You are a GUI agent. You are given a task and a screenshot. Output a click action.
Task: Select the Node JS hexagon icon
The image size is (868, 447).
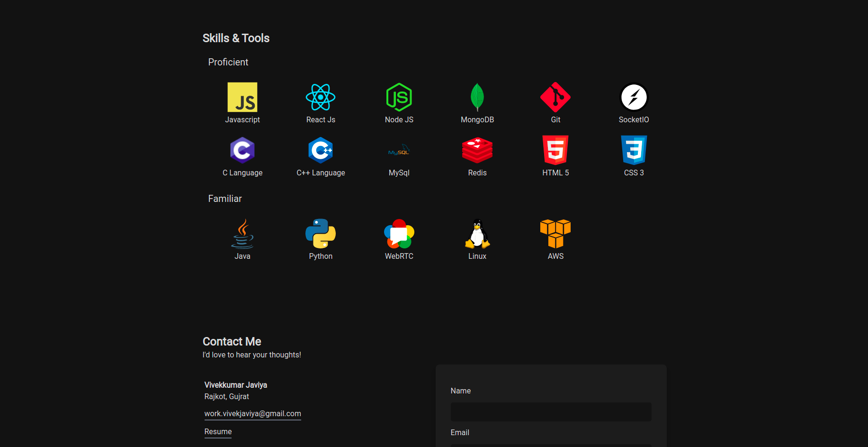399,97
